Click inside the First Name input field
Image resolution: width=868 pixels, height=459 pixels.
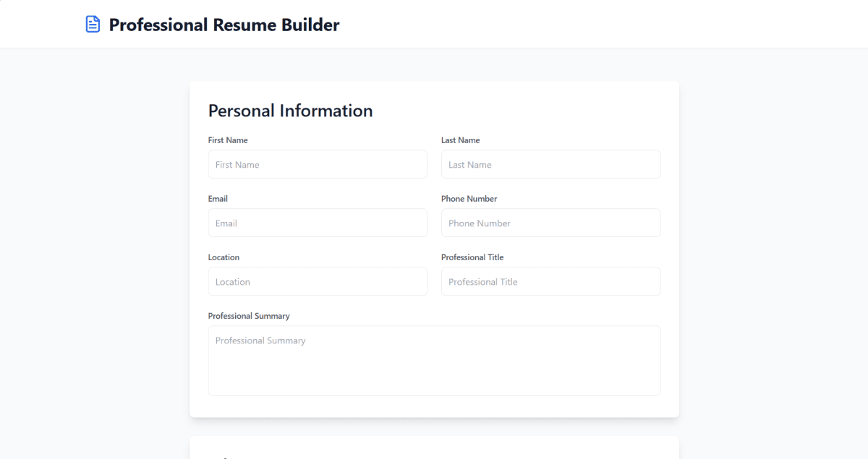point(318,164)
